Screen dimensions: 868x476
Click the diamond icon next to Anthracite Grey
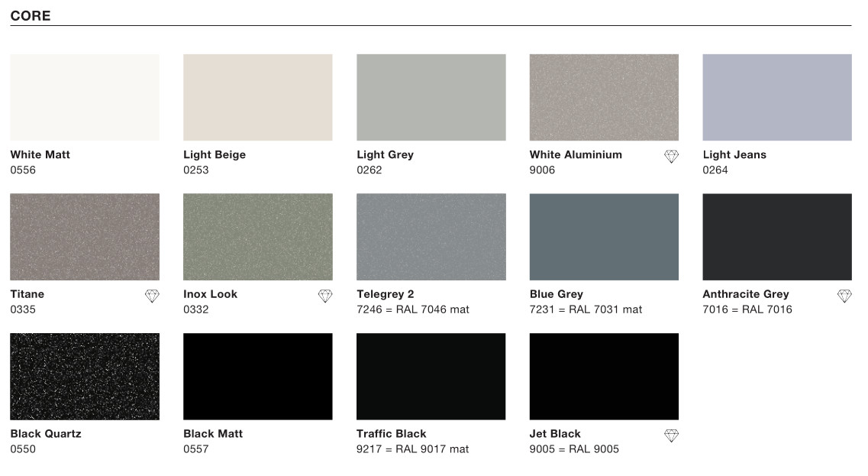[844, 296]
